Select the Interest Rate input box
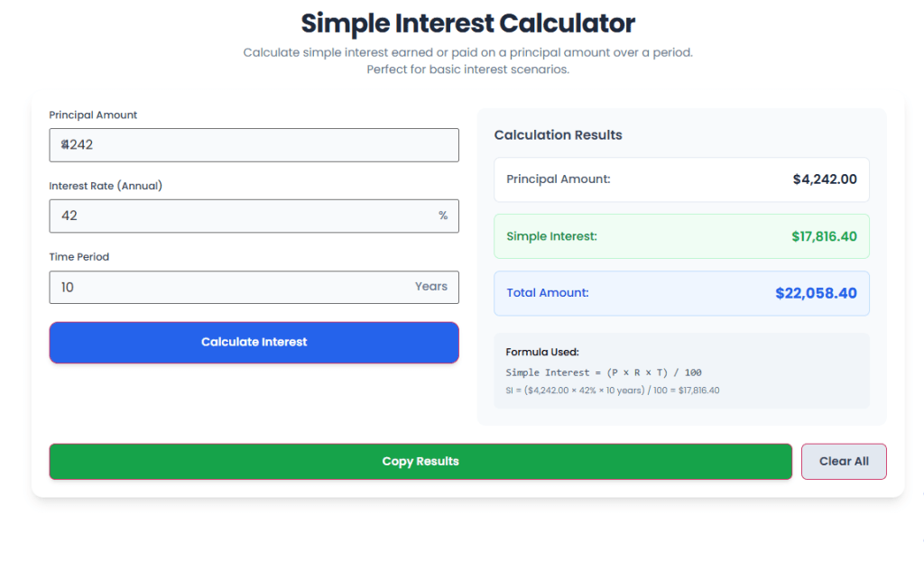The height and width of the screenshot is (570, 924). (254, 216)
